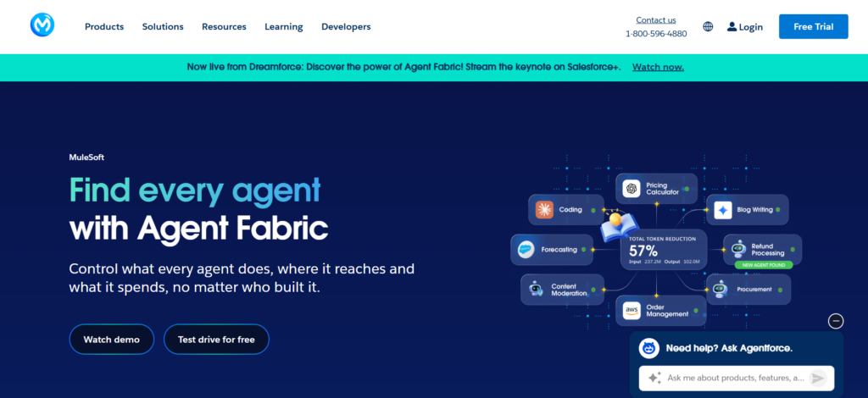This screenshot has width=868, height=398.
Task: Click the Blog Writing sparkle icon
Action: click(x=723, y=210)
